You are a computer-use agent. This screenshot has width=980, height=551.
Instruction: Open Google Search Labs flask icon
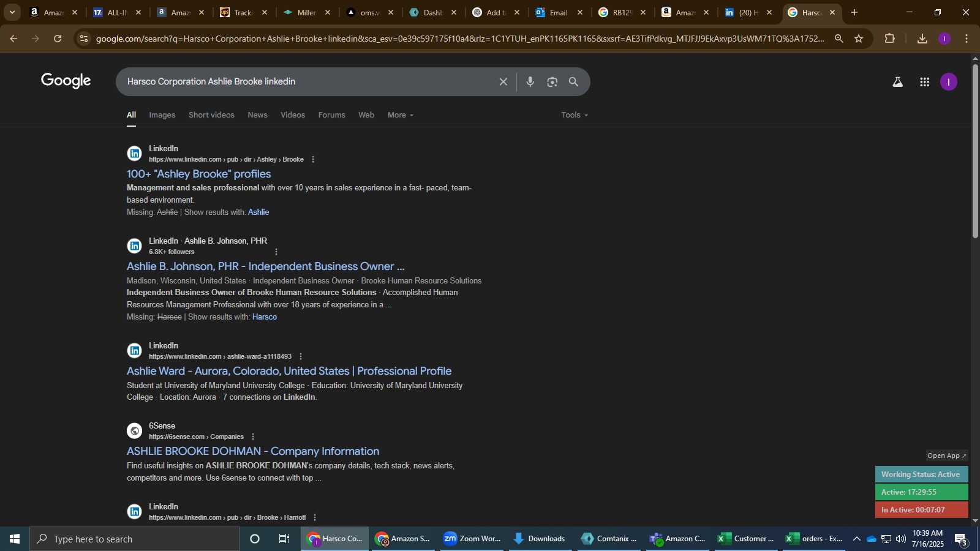tap(897, 82)
